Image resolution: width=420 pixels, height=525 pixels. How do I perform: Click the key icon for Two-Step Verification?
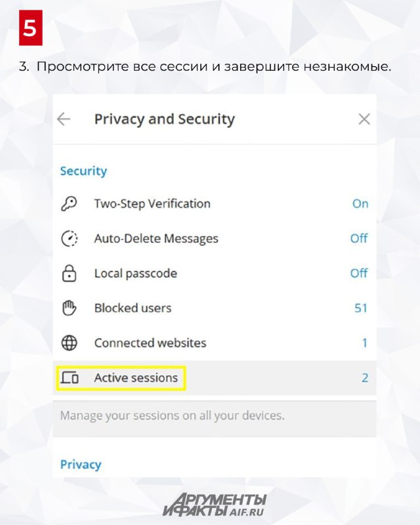pyautogui.click(x=69, y=203)
